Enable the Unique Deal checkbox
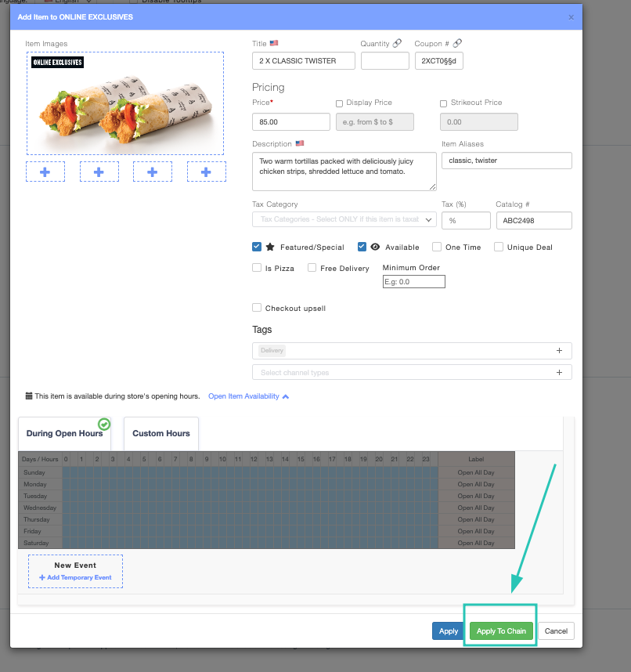 [x=499, y=247]
